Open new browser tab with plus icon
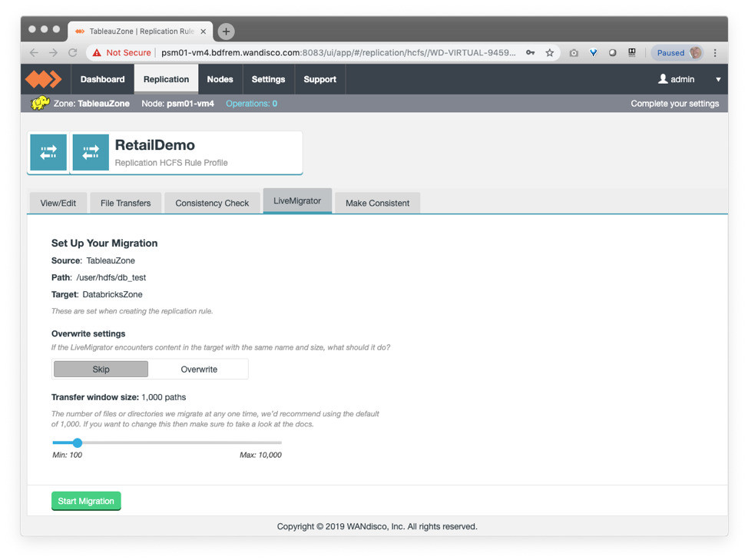 (226, 31)
